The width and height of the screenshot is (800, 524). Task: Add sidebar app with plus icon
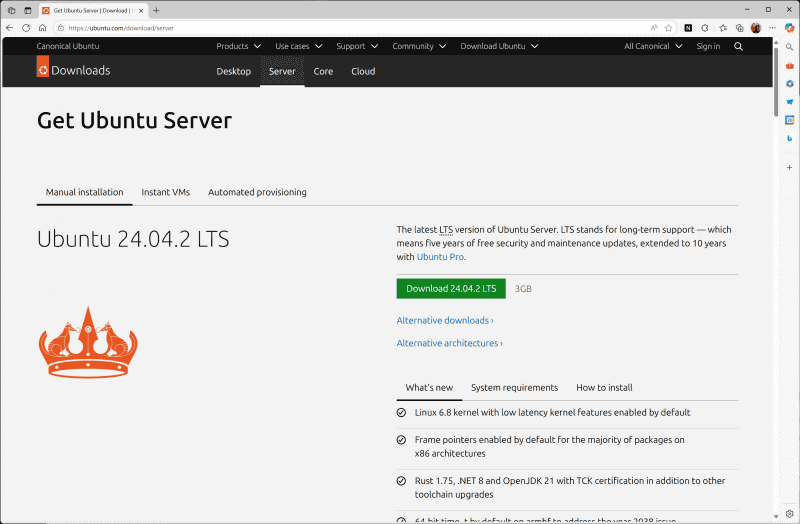pos(789,167)
